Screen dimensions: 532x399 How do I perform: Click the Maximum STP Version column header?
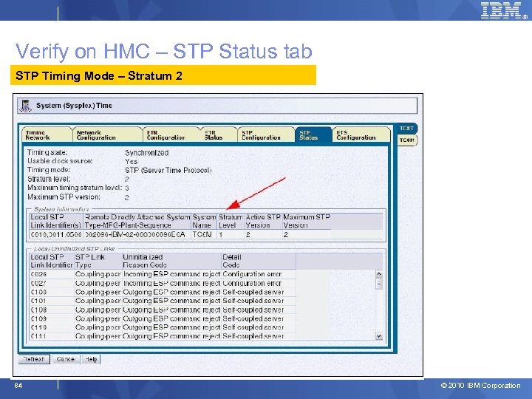(x=307, y=221)
